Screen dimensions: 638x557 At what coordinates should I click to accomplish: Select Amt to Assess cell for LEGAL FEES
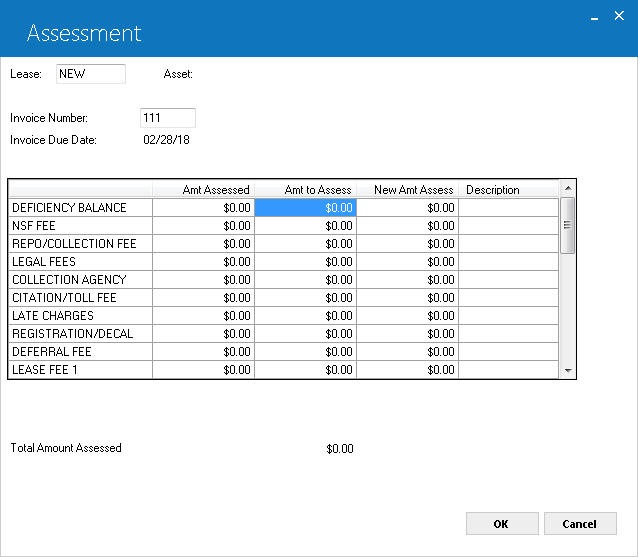[306, 262]
